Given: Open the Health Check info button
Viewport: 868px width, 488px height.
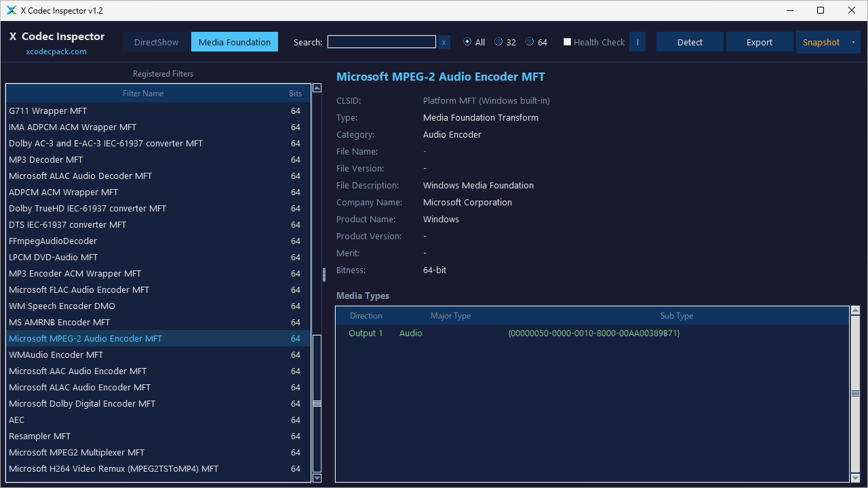Looking at the screenshot, I should pos(637,42).
